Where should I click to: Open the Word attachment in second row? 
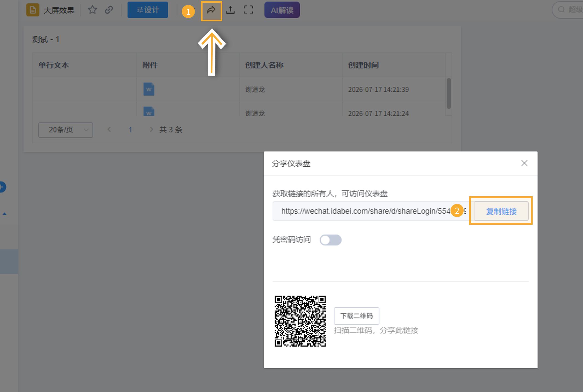tap(149, 111)
